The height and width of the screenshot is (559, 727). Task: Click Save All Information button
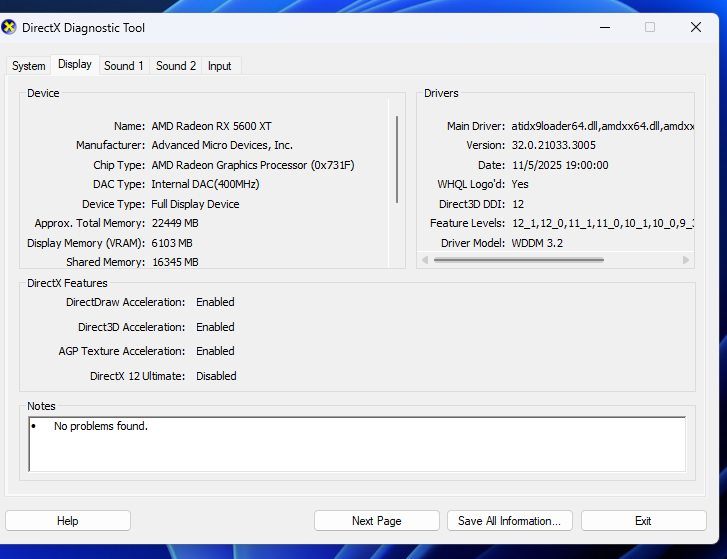510,521
